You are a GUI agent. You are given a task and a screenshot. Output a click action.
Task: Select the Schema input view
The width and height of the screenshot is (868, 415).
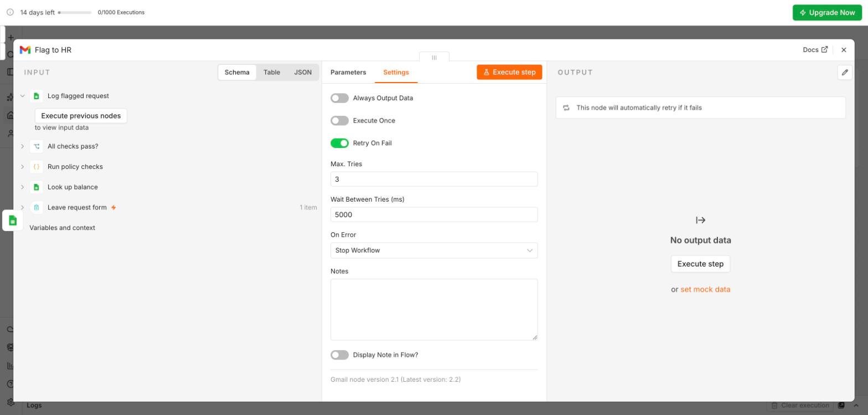pyautogui.click(x=237, y=73)
